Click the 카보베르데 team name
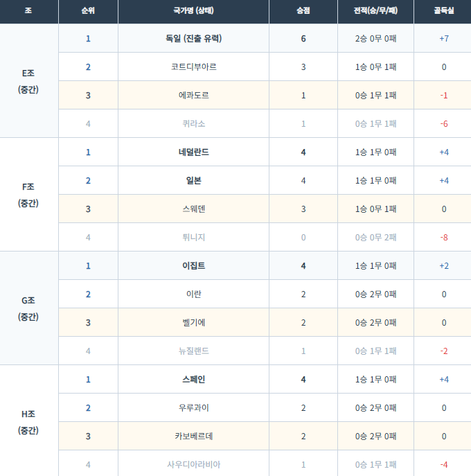471x476 pixels. pyautogui.click(x=194, y=437)
